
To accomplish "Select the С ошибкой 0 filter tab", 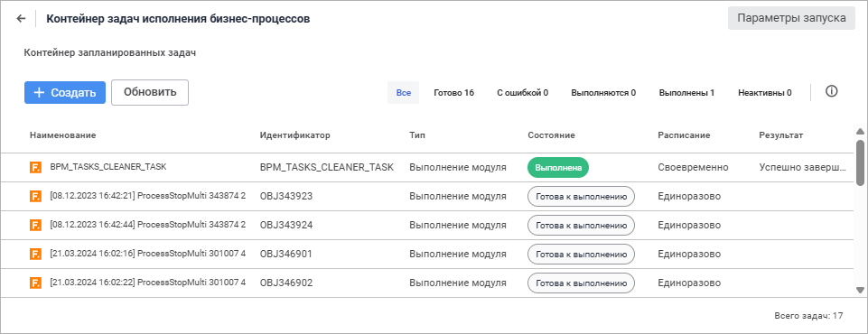I will (x=523, y=92).
